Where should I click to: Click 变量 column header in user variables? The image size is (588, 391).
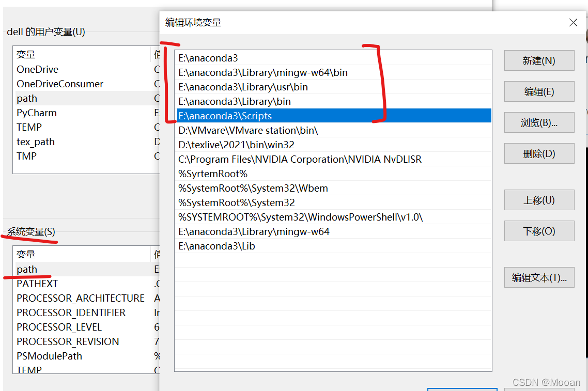(82, 54)
